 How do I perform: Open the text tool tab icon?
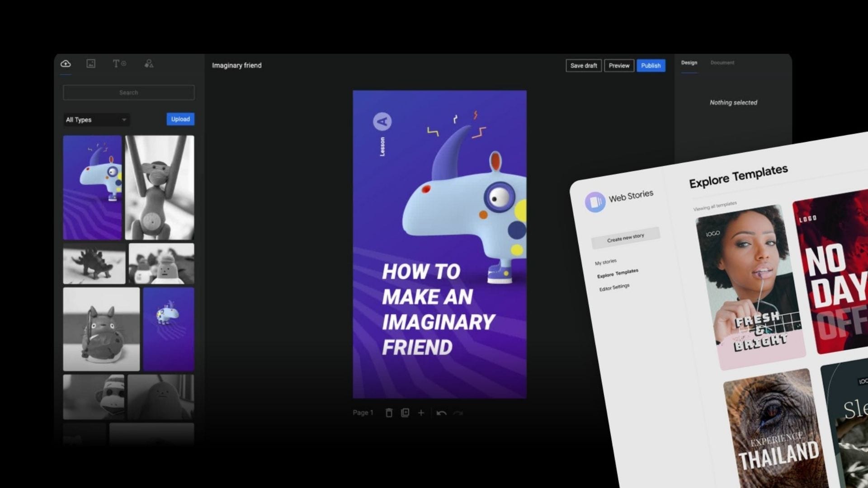point(119,64)
